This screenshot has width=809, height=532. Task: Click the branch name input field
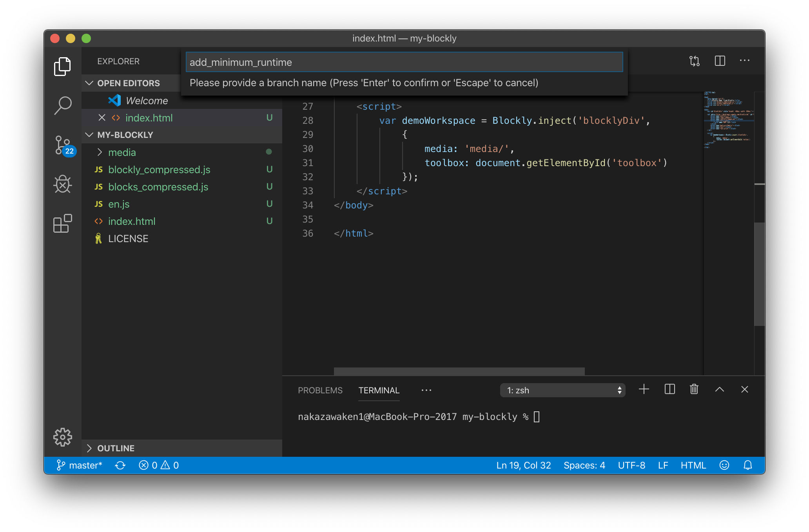click(404, 62)
